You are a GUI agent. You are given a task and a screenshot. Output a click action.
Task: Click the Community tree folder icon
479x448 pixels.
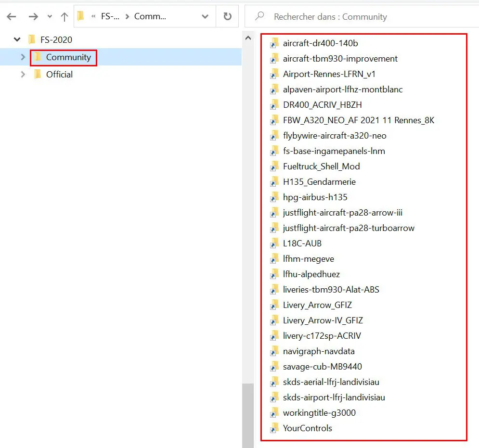[x=37, y=56]
